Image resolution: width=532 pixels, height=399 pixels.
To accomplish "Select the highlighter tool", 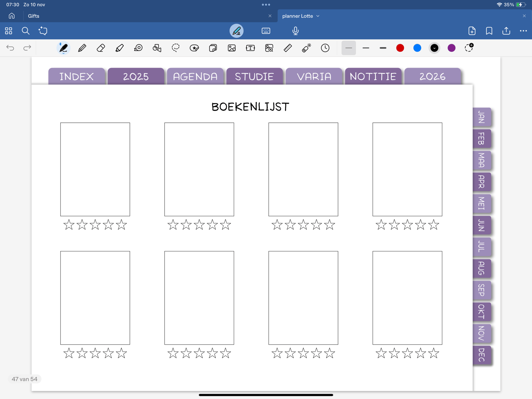I will point(119,48).
